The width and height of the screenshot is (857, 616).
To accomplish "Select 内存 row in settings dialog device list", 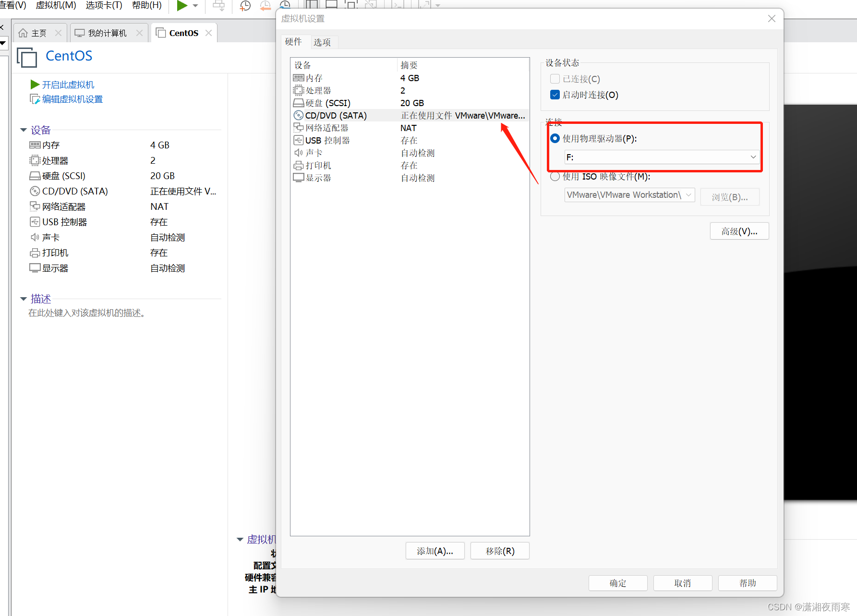I will click(410, 78).
